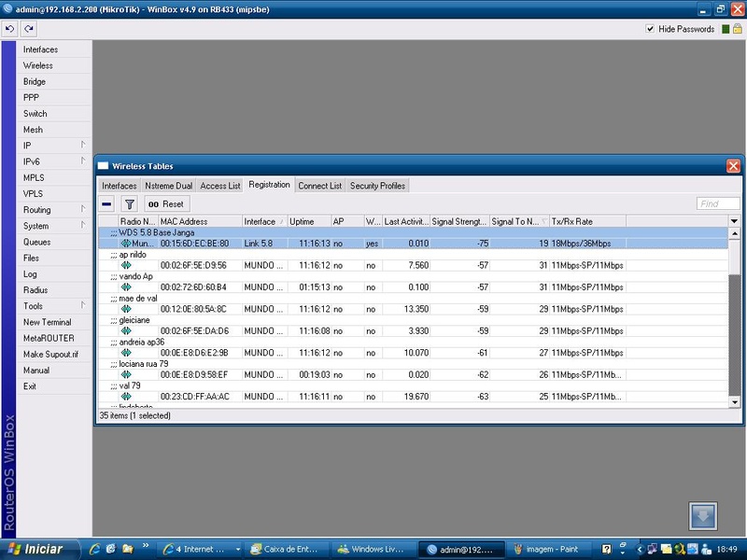Sort by the Interface column header

click(x=264, y=221)
